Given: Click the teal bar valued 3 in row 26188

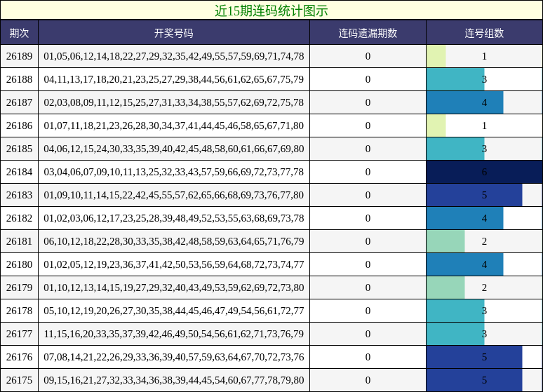Looking at the screenshot, I should pos(455,79).
